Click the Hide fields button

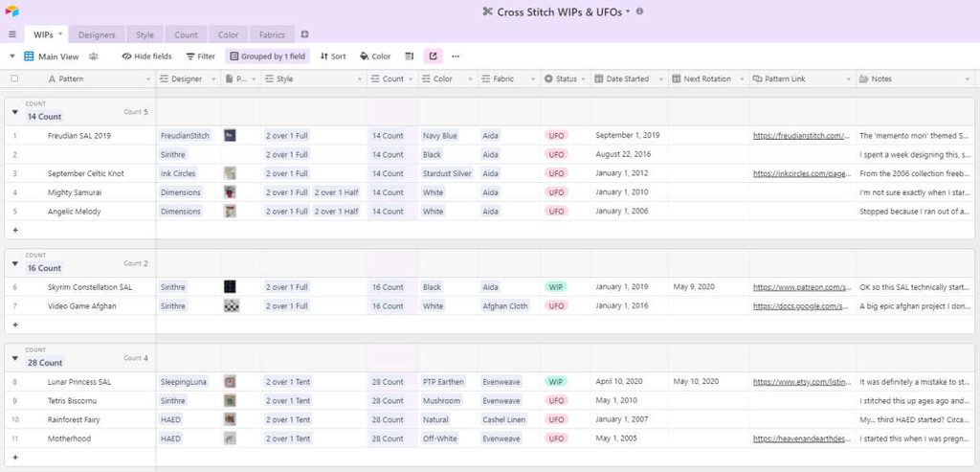[x=146, y=56]
